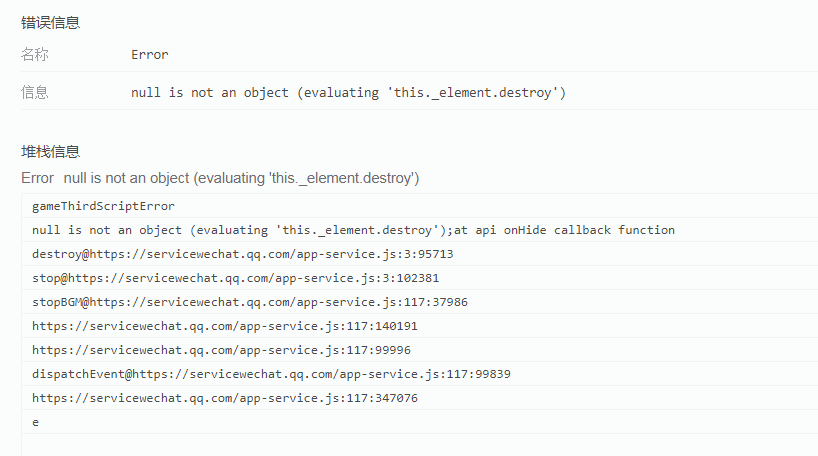Click the Error value beside 名称
This screenshot has width=818, height=456.
(150, 55)
